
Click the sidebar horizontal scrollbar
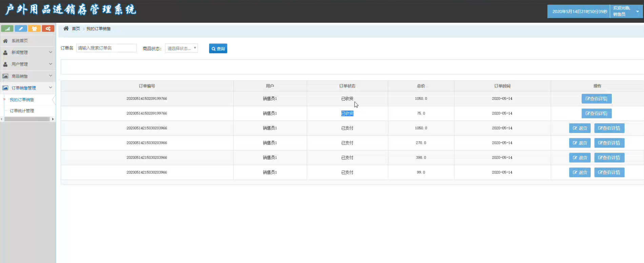[27, 119]
